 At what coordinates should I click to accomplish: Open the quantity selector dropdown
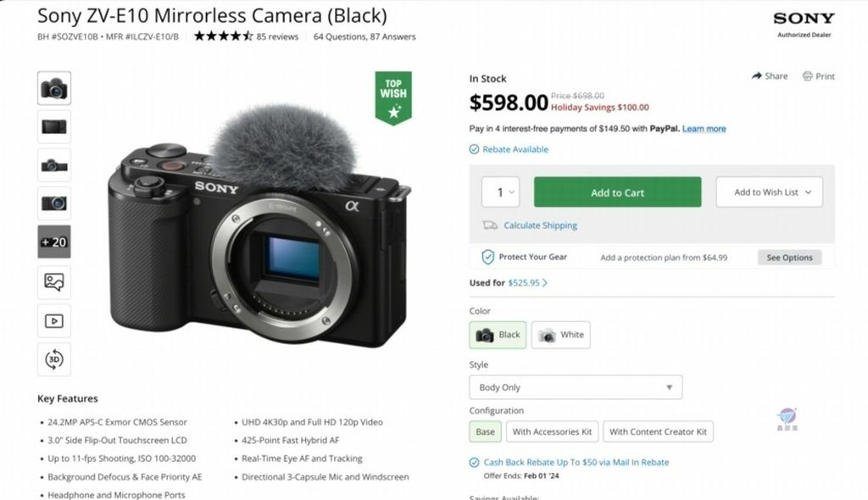500,192
